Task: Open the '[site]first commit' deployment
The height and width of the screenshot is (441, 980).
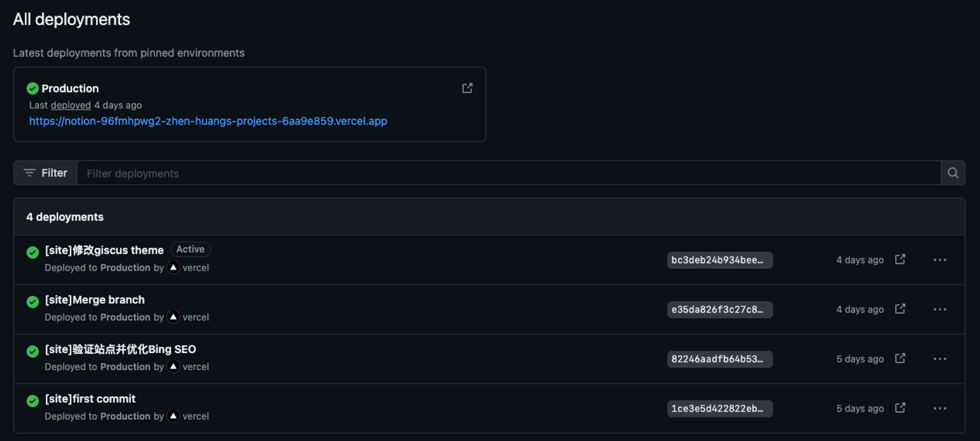Action: (x=90, y=398)
